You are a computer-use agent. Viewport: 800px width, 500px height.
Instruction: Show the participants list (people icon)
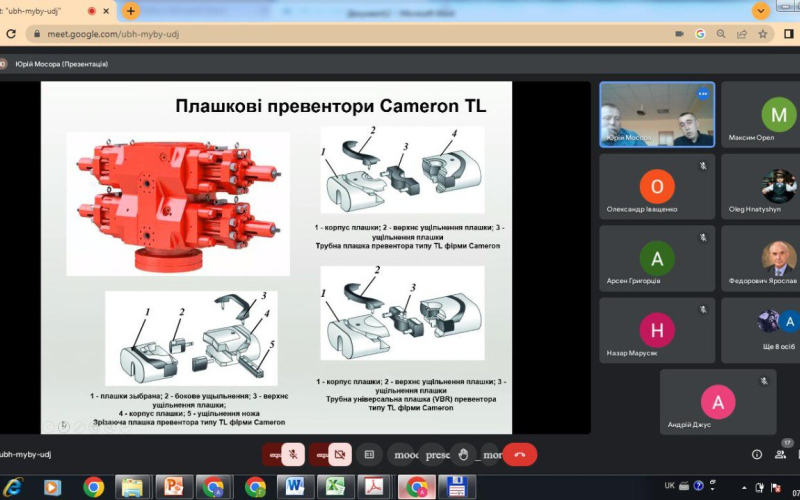(x=780, y=454)
